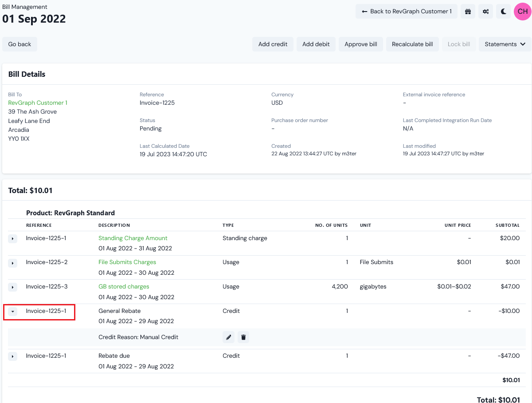Toggle dark mode moon icon

pos(504,12)
